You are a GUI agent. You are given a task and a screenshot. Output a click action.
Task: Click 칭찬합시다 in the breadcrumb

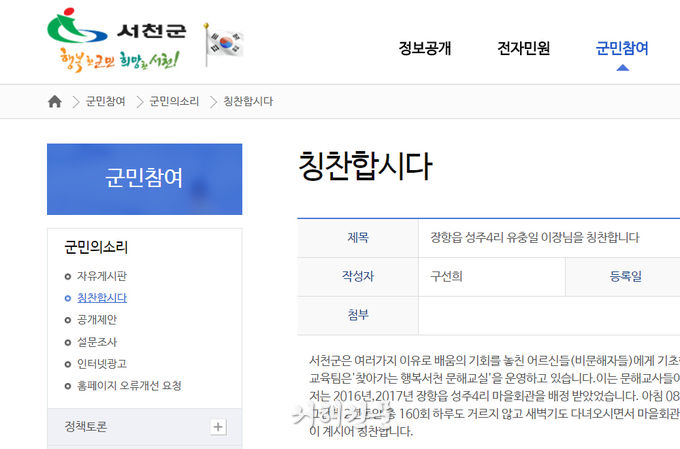(248, 102)
